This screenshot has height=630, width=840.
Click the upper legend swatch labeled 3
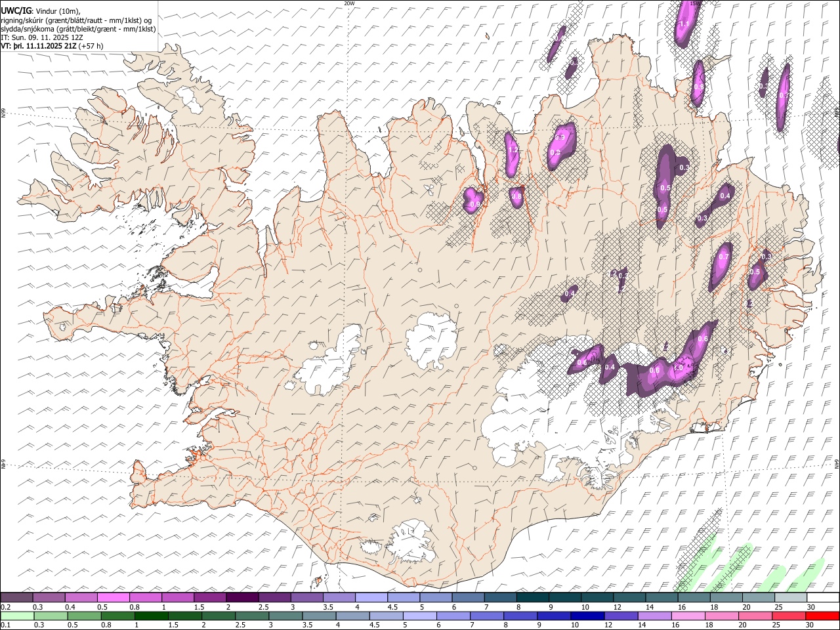[307, 598]
